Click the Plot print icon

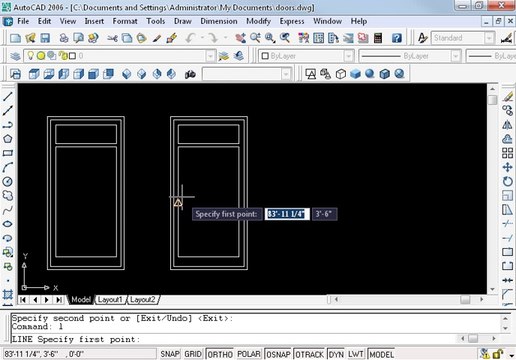pos(64,38)
